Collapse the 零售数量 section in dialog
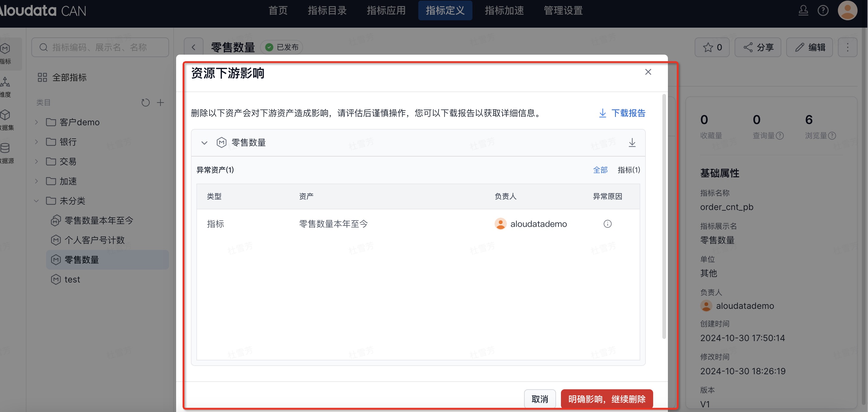The height and width of the screenshot is (412, 868). pos(204,142)
